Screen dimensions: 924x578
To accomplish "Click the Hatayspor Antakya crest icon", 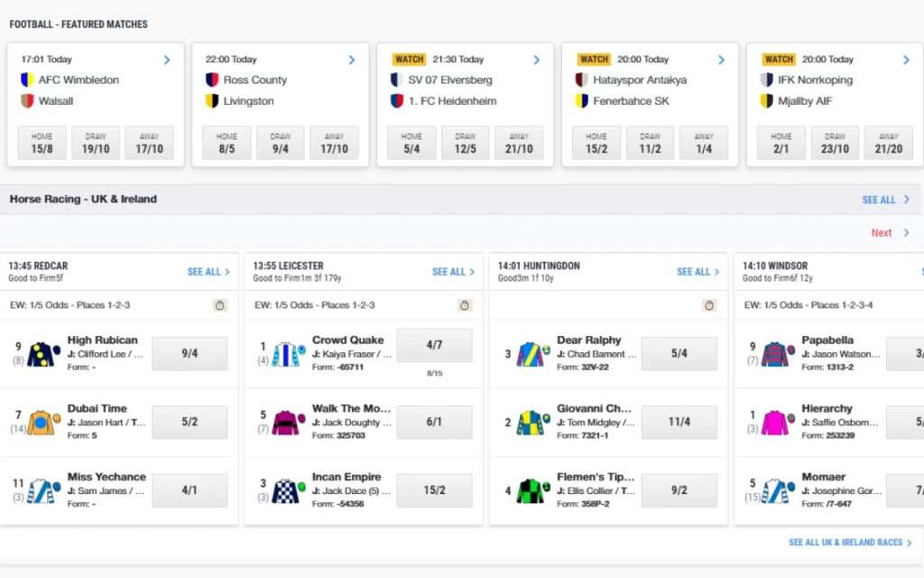I will (582, 79).
